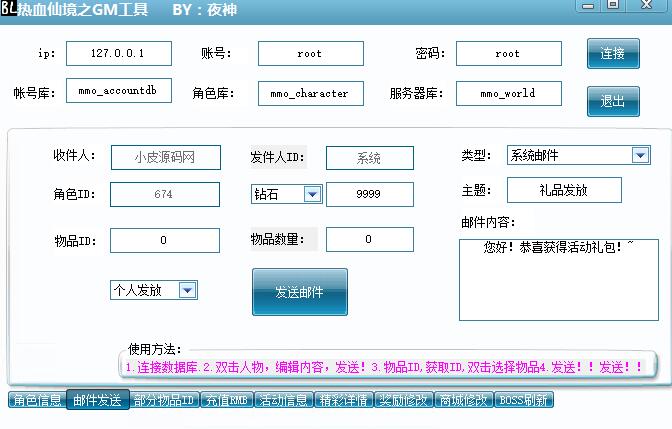Select the 主题 field containing 礼品发放
Image resolution: width=672 pixels, height=429 pixels.
pyautogui.click(x=564, y=190)
